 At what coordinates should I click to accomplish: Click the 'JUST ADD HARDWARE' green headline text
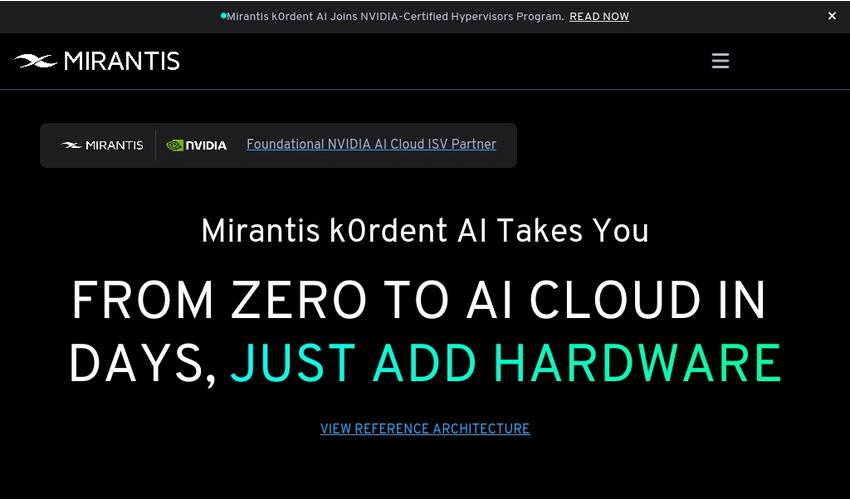coord(506,363)
